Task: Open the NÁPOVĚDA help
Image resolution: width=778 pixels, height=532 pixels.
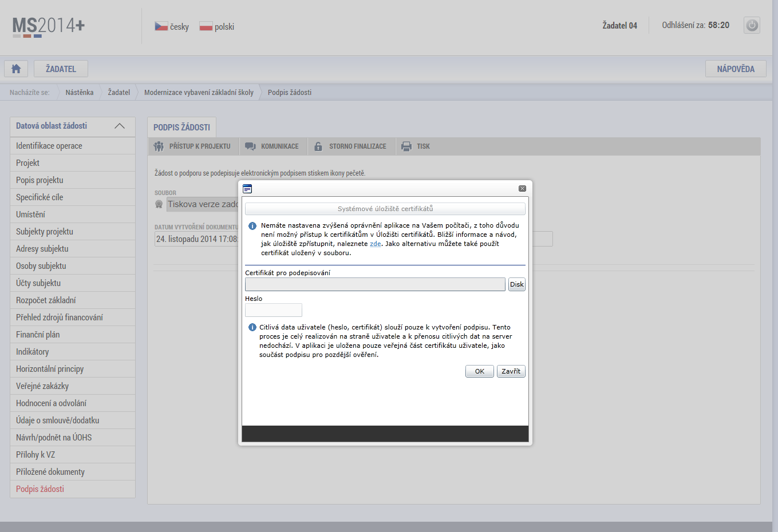Action: coord(736,69)
